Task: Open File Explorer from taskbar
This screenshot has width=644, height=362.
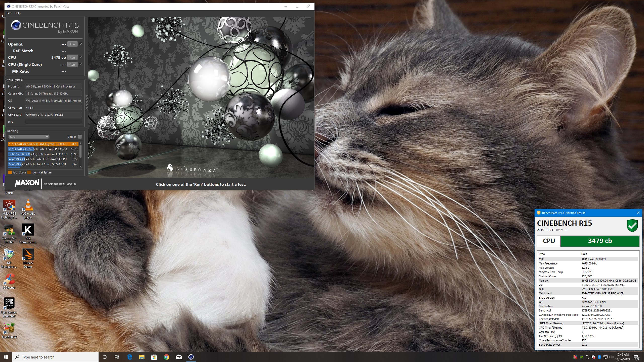Action: 142,357
